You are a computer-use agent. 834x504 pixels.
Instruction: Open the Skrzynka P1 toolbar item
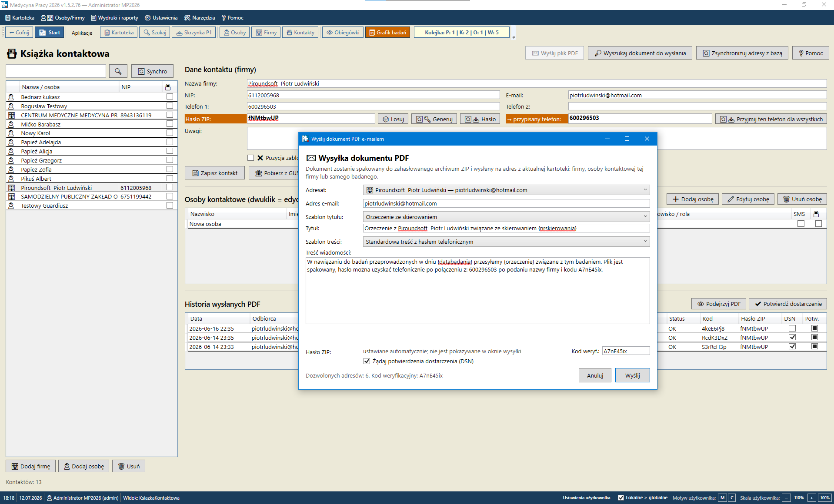(194, 33)
